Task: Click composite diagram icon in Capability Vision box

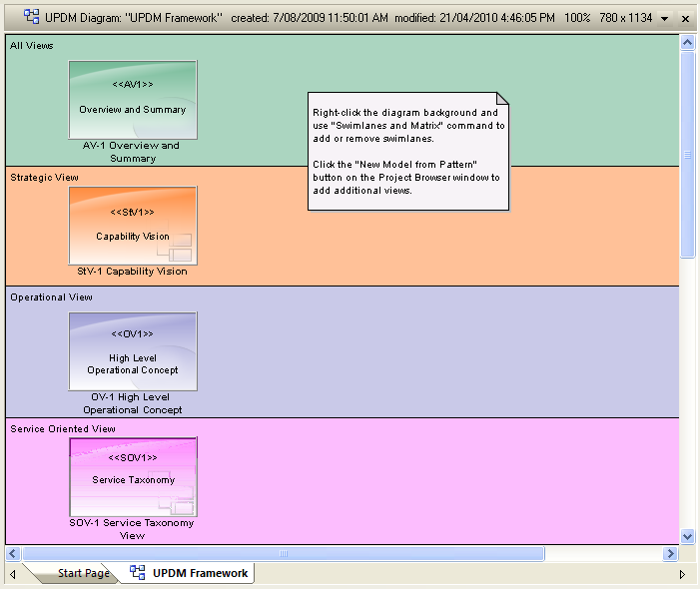Action: pyautogui.click(x=180, y=248)
